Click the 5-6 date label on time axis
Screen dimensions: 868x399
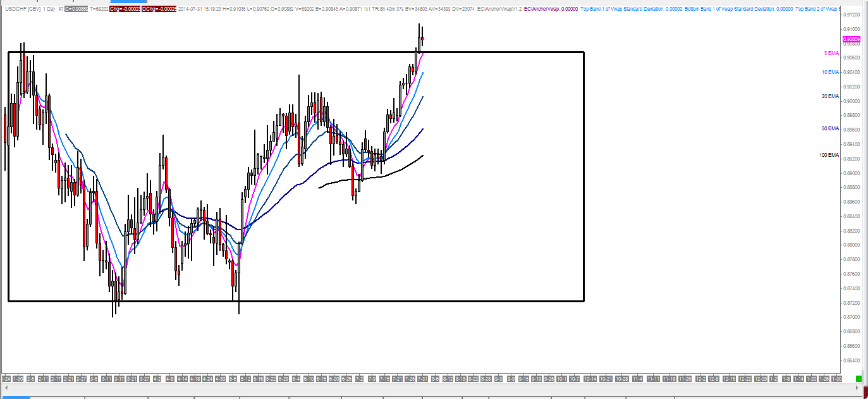click(233, 378)
